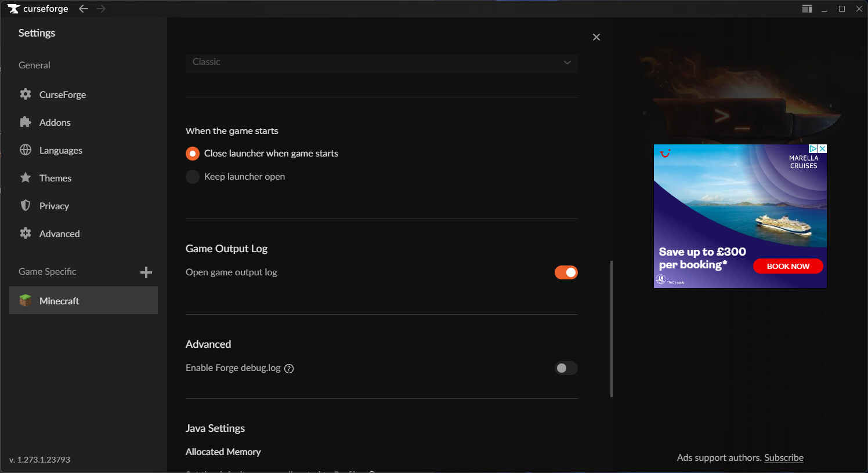Image resolution: width=868 pixels, height=473 pixels.
Task: Click the Privacy shield icon
Action: (26, 205)
